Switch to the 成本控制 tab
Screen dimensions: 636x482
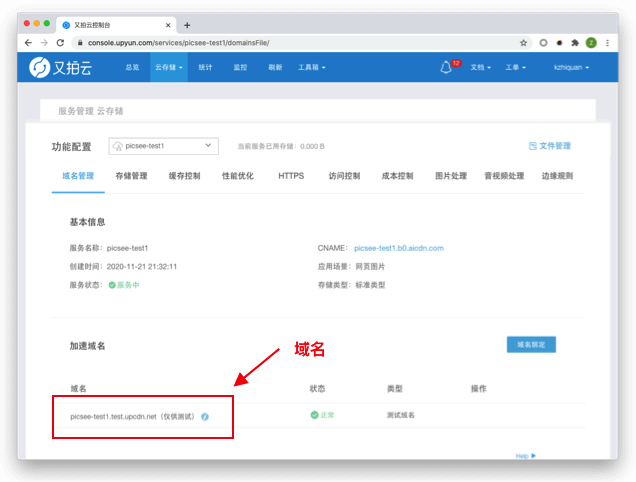click(x=398, y=176)
